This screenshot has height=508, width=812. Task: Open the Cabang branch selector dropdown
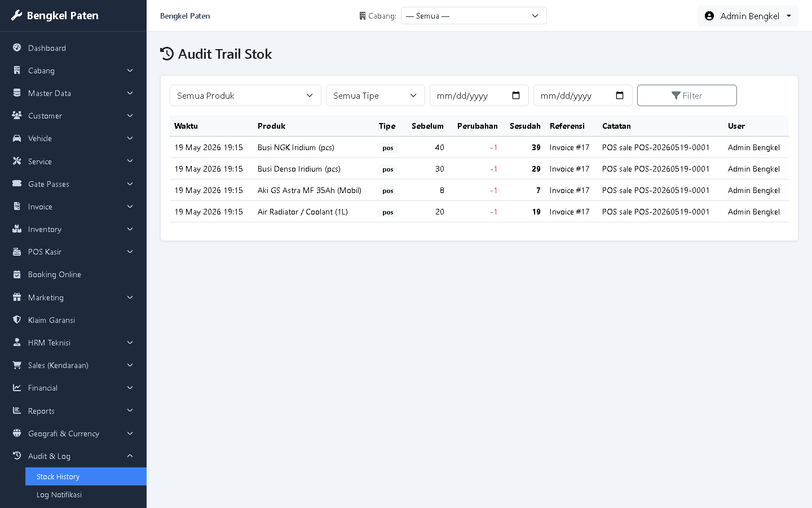click(474, 16)
